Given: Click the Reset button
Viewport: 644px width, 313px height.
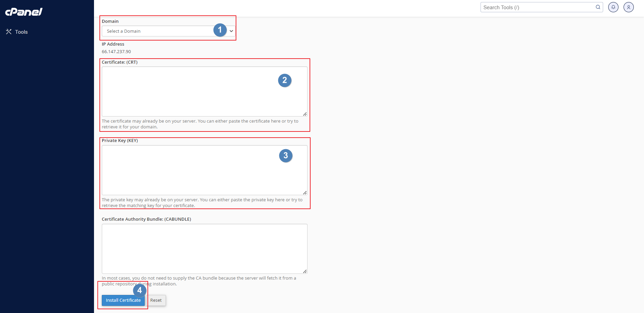Looking at the screenshot, I should pos(156,300).
